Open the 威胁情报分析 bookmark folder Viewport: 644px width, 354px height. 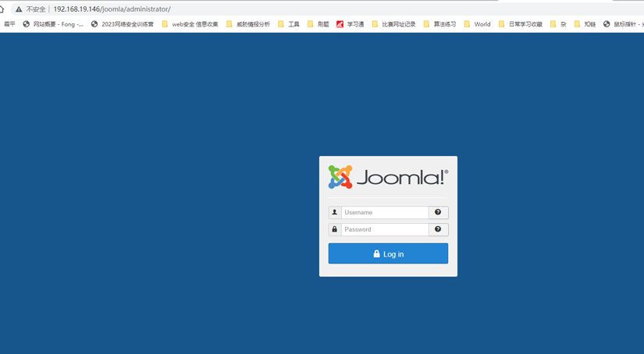[x=248, y=24]
